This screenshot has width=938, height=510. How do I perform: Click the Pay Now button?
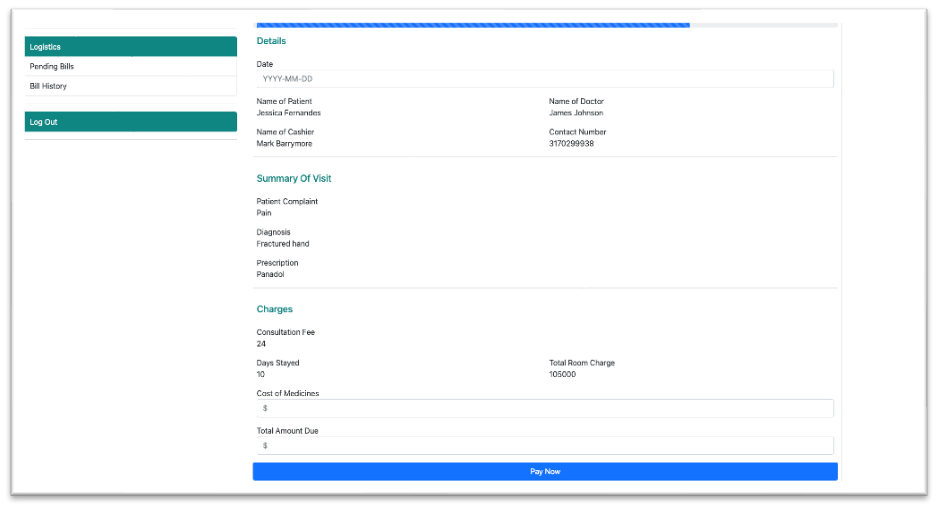coord(545,472)
